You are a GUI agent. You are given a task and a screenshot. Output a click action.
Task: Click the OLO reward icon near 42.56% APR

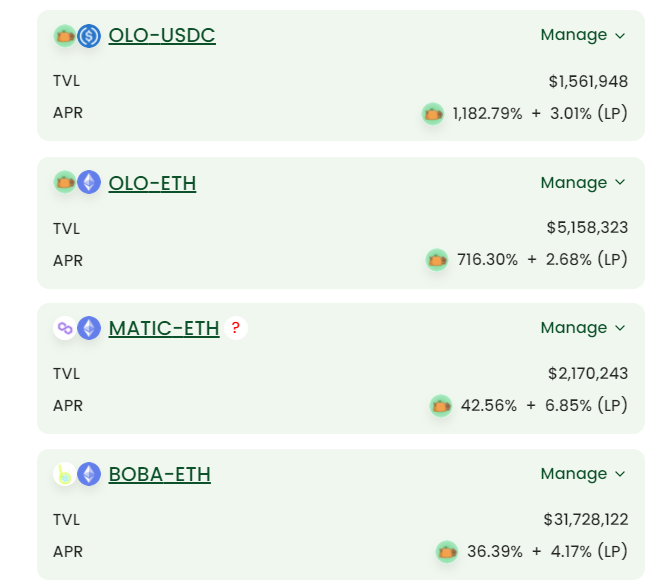(441, 406)
